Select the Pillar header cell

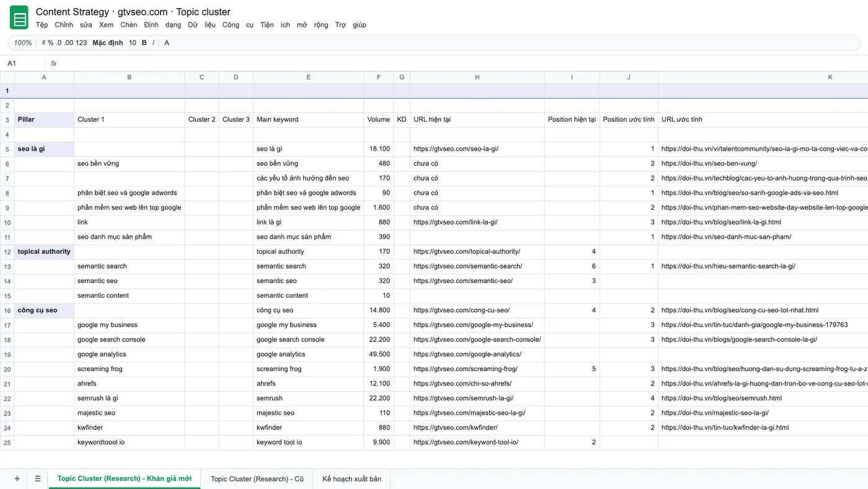[x=44, y=120]
